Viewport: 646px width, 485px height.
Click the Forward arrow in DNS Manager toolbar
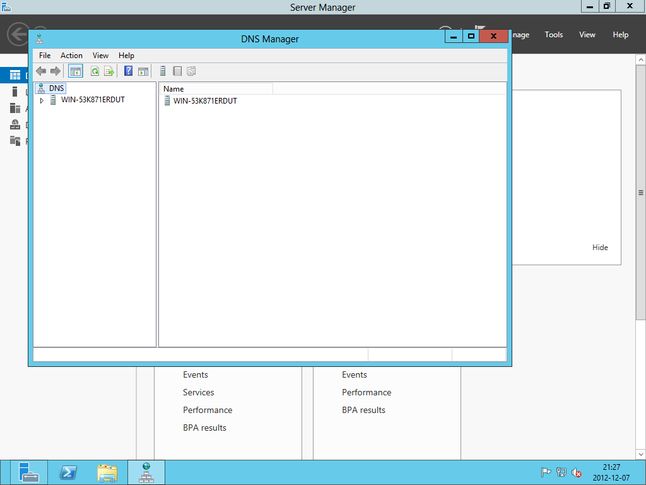click(x=55, y=71)
